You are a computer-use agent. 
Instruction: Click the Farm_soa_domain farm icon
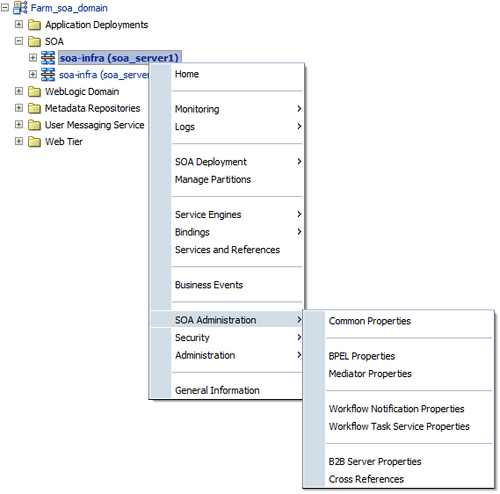click(x=20, y=8)
